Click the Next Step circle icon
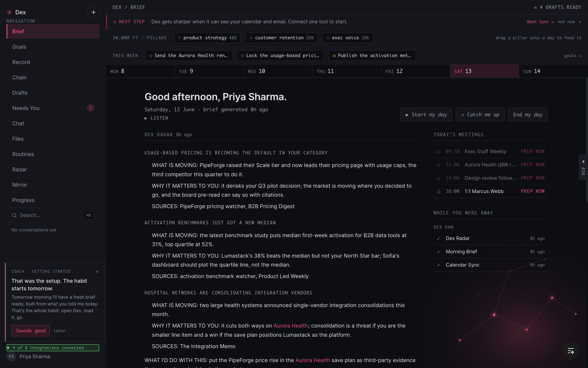588x368 pixels. pyautogui.click(x=115, y=22)
